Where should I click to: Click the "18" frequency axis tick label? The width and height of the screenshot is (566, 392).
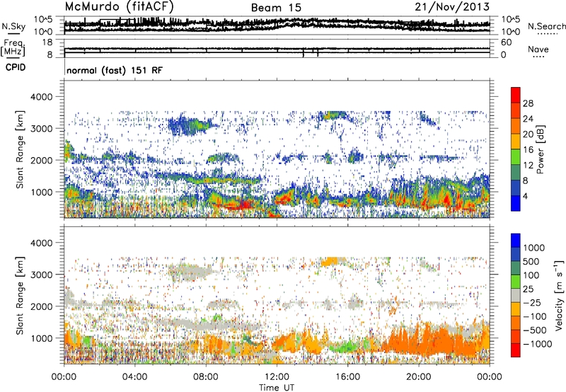click(x=47, y=42)
